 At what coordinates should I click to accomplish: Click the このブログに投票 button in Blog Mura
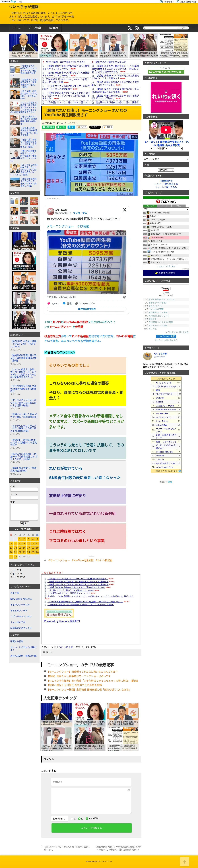coord(166,336)
